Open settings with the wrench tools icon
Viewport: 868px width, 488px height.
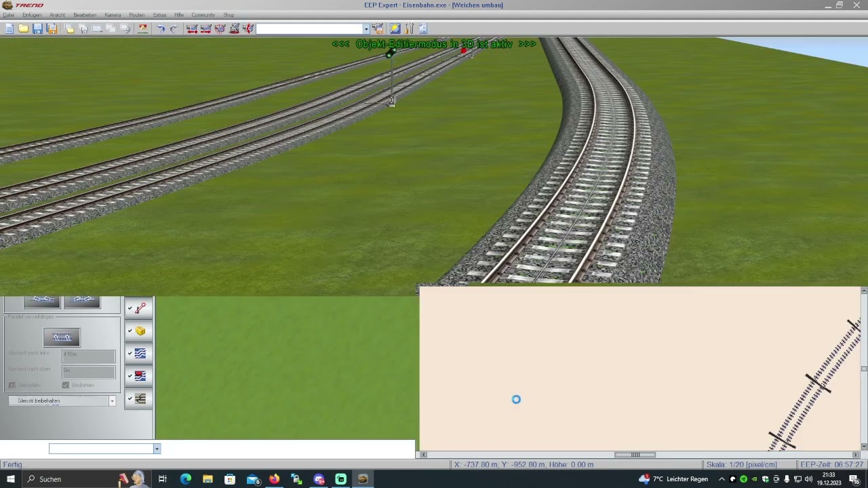point(409,28)
